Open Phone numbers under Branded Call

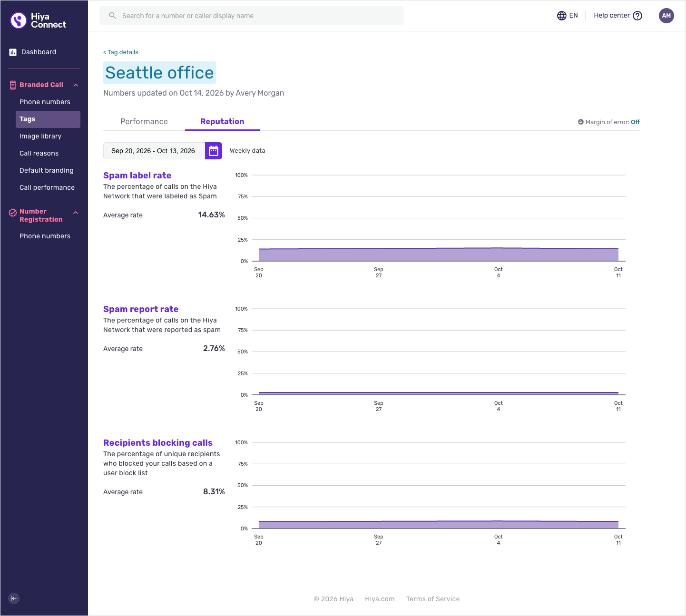coord(45,102)
